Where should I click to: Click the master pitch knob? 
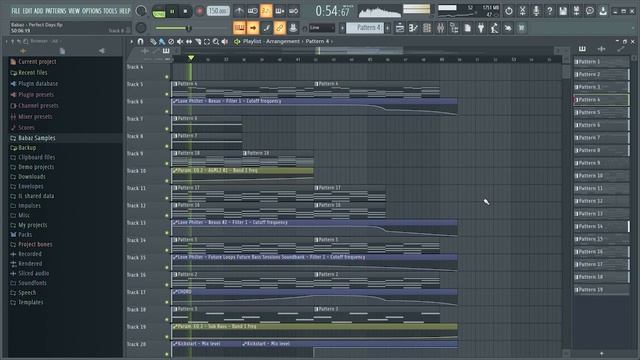(141, 28)
